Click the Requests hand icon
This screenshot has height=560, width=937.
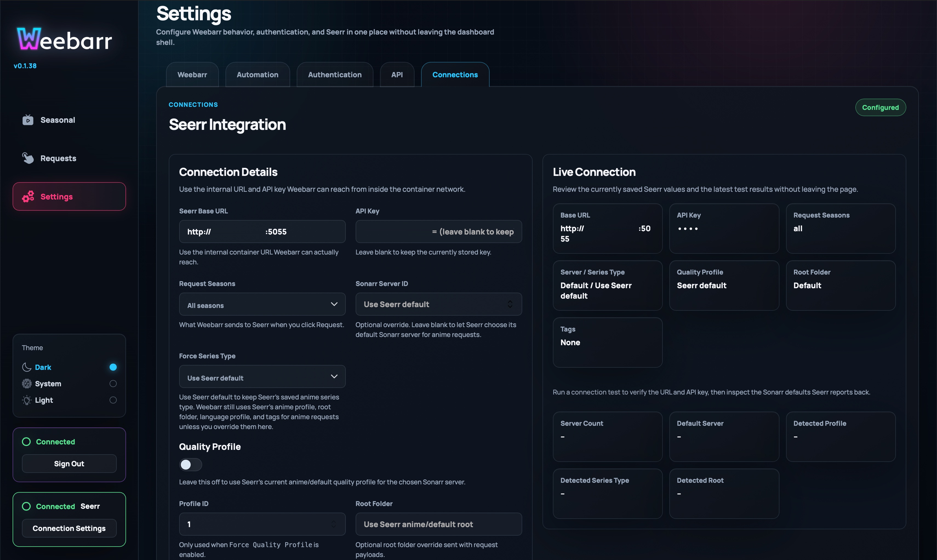tap(28, 158)
